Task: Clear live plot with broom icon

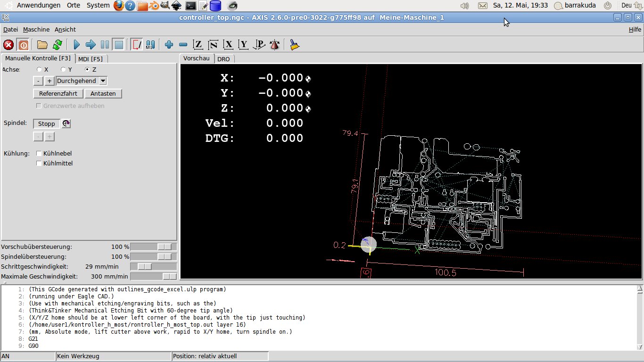Action: coord(295,45)
